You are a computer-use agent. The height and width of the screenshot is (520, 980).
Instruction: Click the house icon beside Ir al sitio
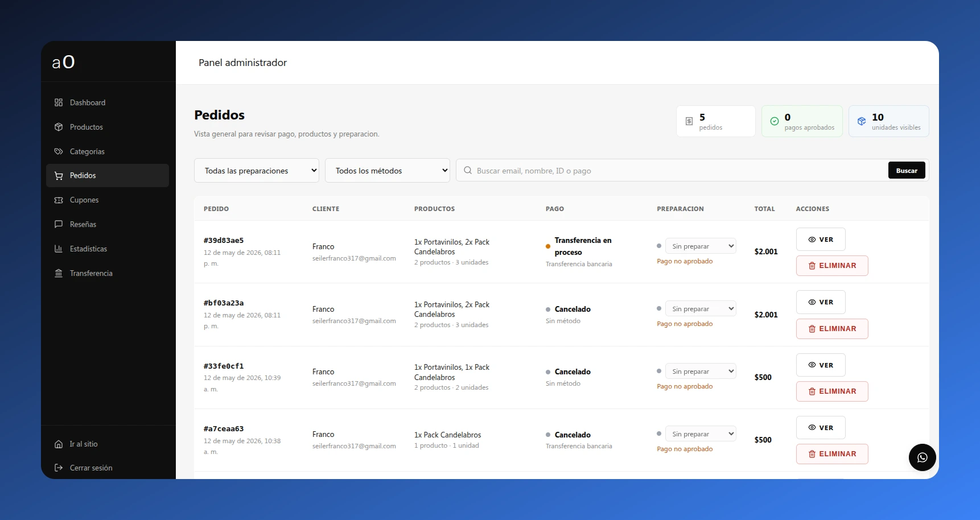tap(59, 444)
